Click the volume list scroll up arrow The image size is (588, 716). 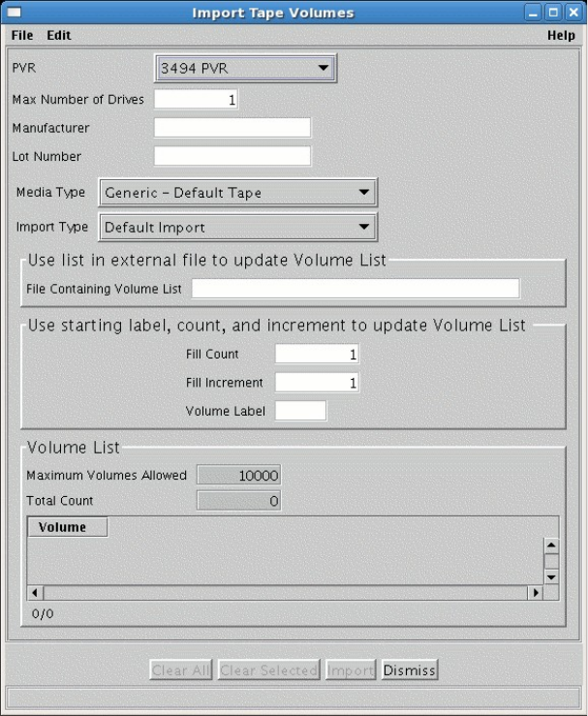tap(551, 545)
